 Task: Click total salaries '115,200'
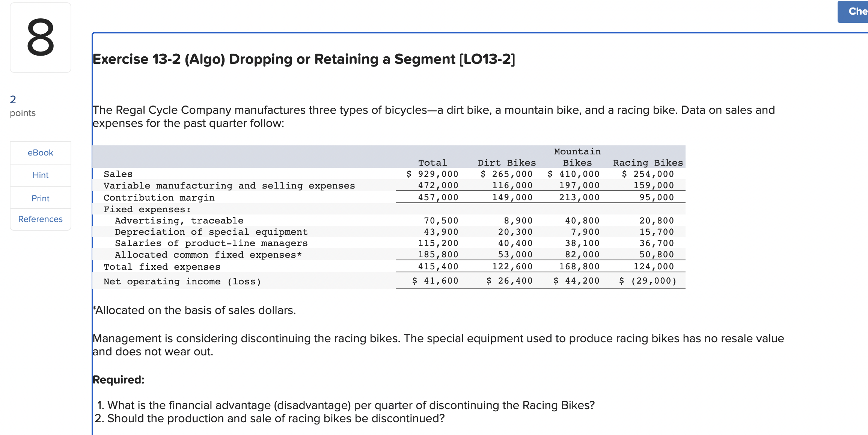(438, 243)
